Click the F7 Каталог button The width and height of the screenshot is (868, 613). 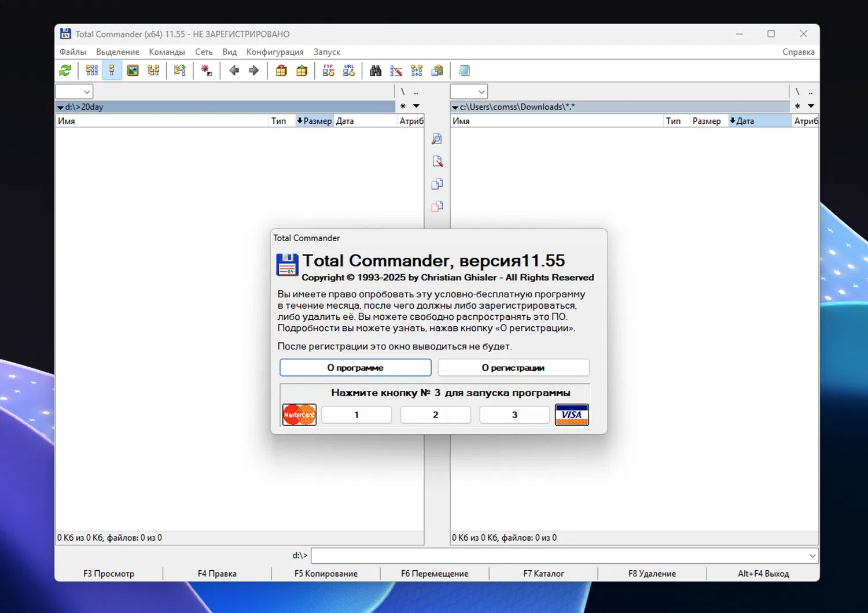[x=543, y=574]
